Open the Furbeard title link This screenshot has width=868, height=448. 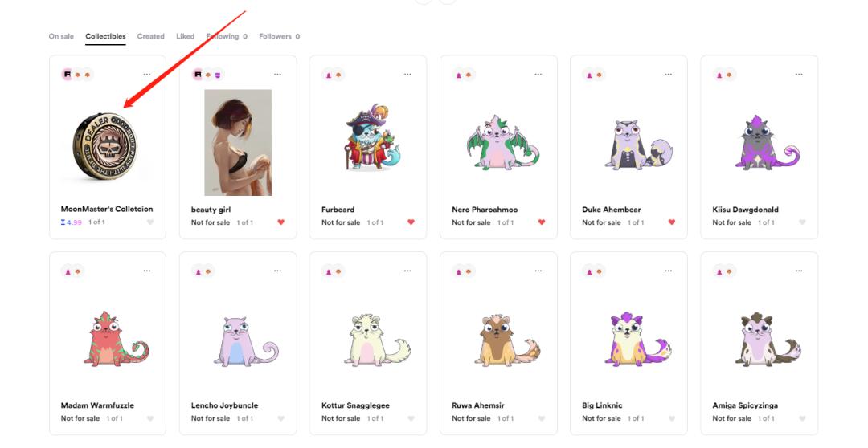pyautogui.click(x=338, y=210)
